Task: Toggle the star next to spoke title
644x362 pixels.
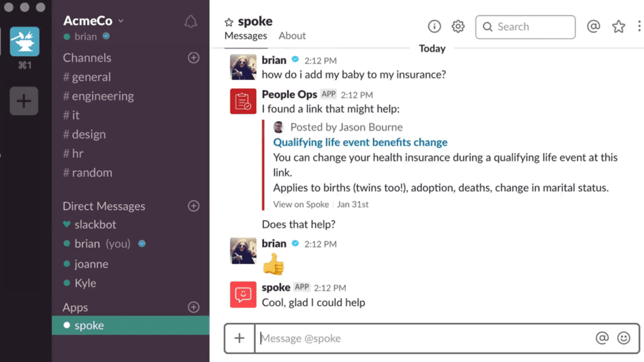Action: point(229,22)
